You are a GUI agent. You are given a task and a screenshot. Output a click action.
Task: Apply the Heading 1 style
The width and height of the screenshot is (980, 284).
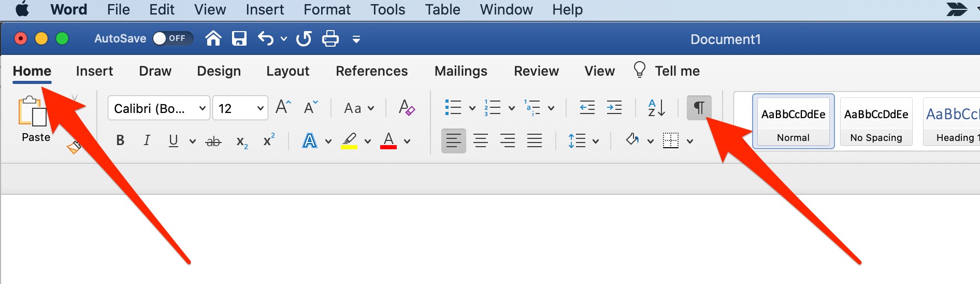[952, 121]
